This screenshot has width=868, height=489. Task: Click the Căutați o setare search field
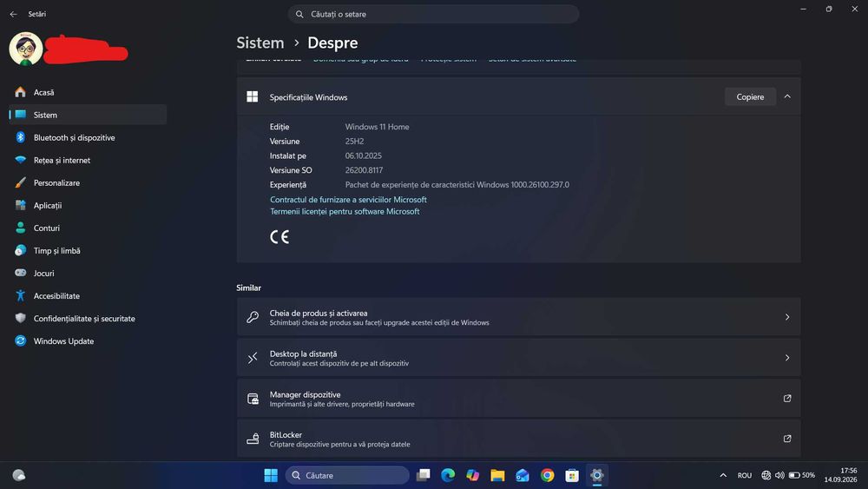pyautogui.click(x=433, y=15)
